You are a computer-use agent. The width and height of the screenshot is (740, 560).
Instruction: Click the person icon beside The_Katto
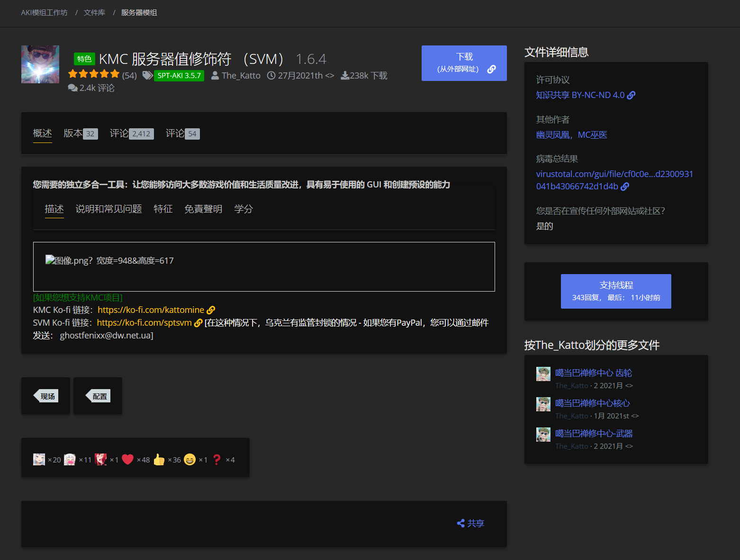215,75
